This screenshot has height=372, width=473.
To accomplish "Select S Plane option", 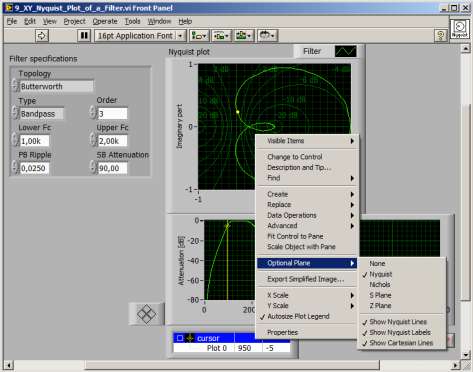I will click(x=402, y=295).
